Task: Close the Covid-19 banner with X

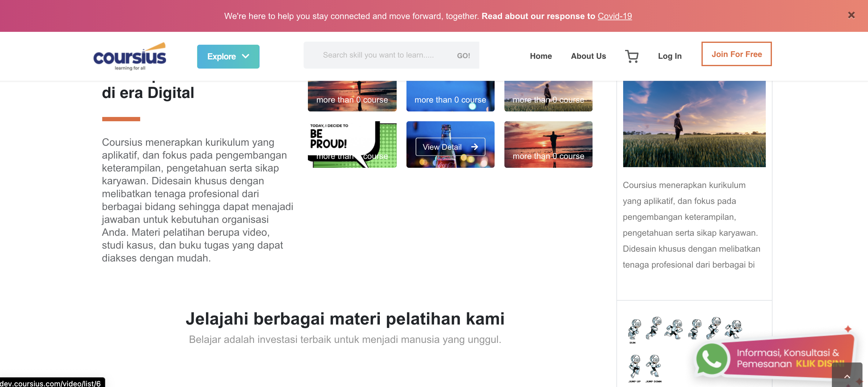Action: (x=851, y=15)
